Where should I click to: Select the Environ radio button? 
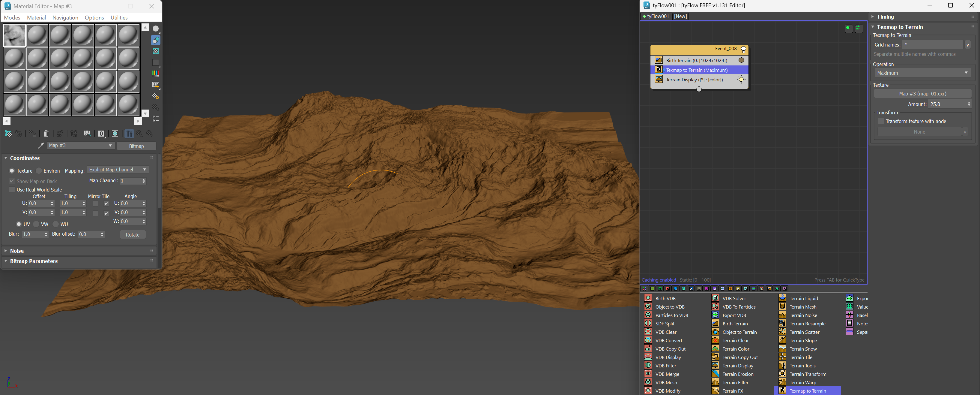pos(39,171)
